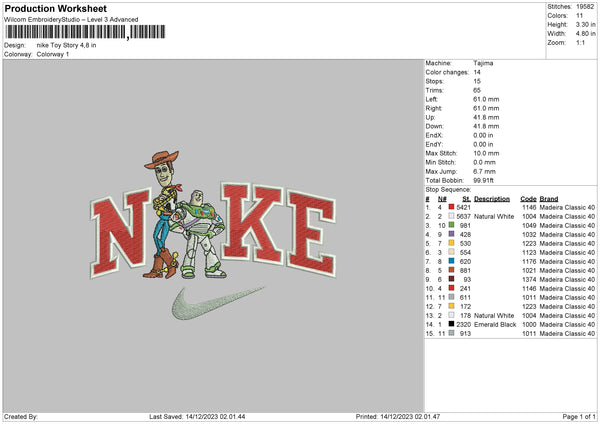
Task: Select the Emerald Black swatch
Action: [x=452, y=324]
